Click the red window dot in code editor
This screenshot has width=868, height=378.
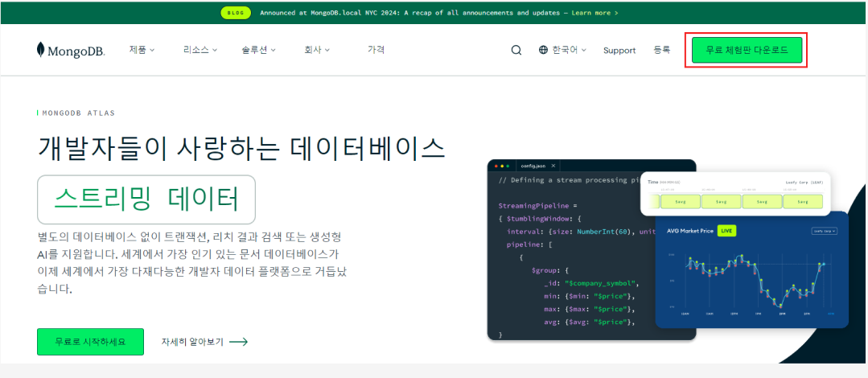496,166
